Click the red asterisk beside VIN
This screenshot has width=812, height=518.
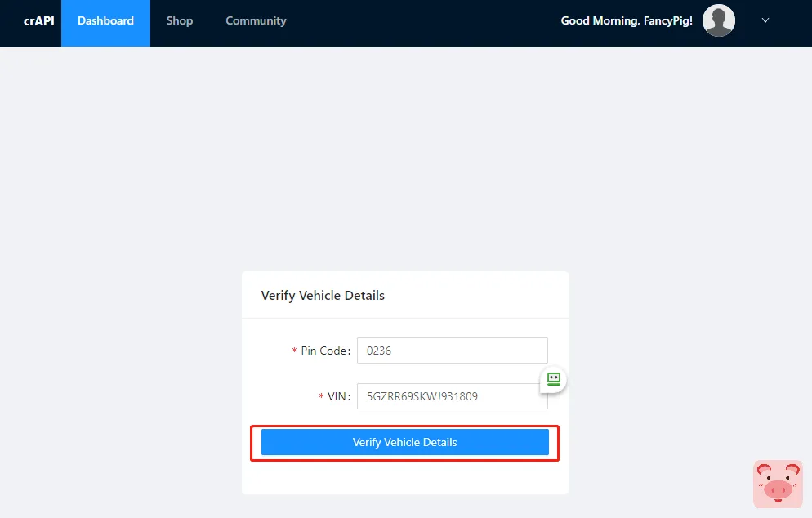[322, 397]
